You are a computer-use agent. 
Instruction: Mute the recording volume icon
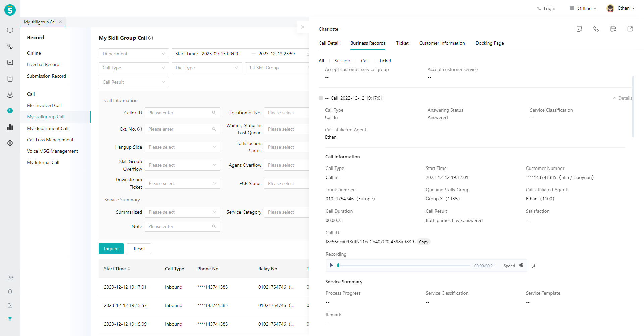521,266
